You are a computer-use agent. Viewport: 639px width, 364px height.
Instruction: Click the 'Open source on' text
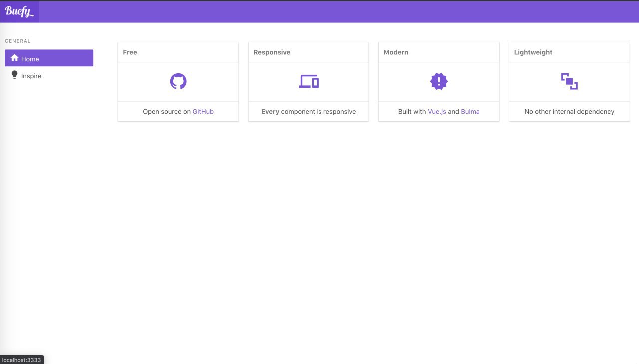coord(167,112)
